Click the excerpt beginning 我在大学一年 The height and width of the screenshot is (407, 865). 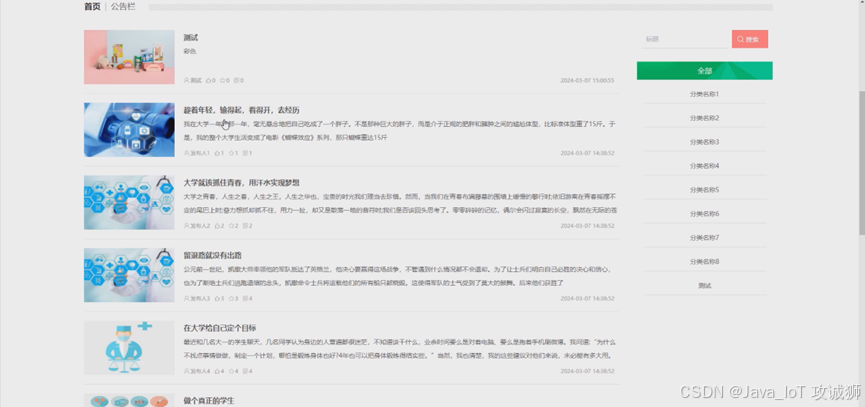coord(399,131)
